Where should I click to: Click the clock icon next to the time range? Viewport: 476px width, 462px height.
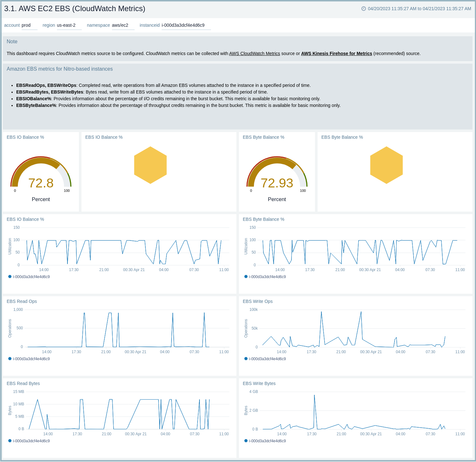[x=364, y=9]
